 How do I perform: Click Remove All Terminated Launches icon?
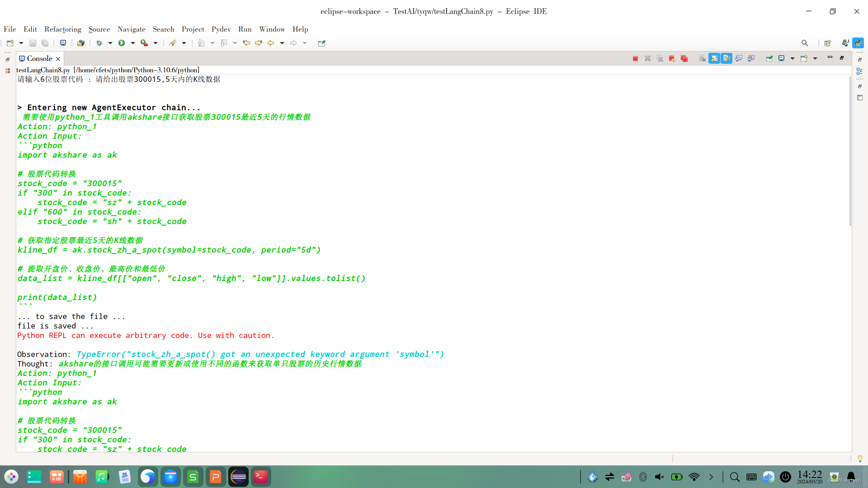660,58
